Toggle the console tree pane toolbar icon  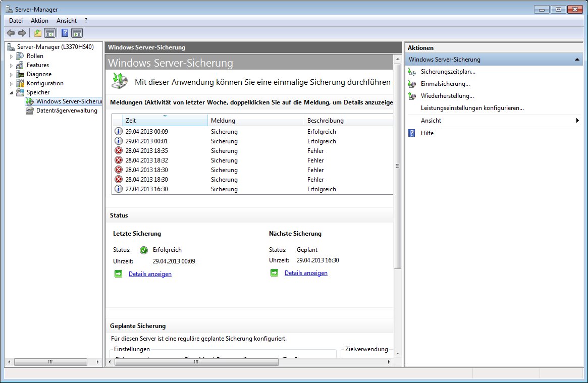point(49,33)
